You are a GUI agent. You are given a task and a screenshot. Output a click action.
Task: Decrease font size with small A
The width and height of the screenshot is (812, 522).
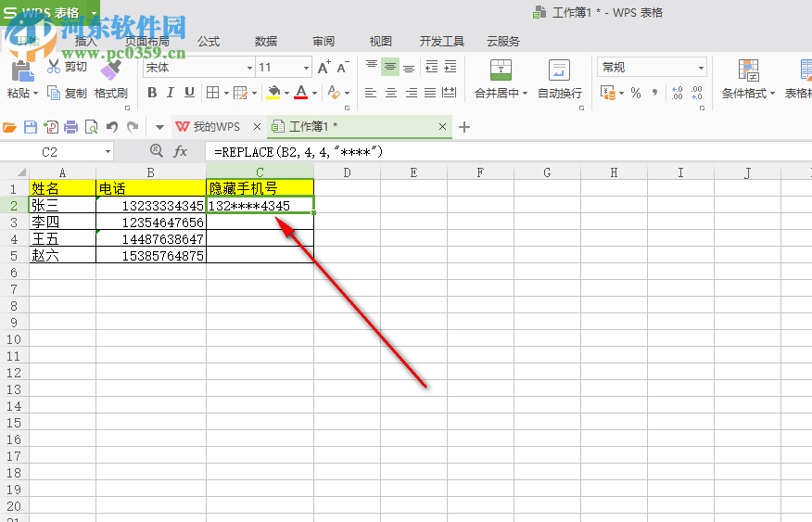click(343, 68)
